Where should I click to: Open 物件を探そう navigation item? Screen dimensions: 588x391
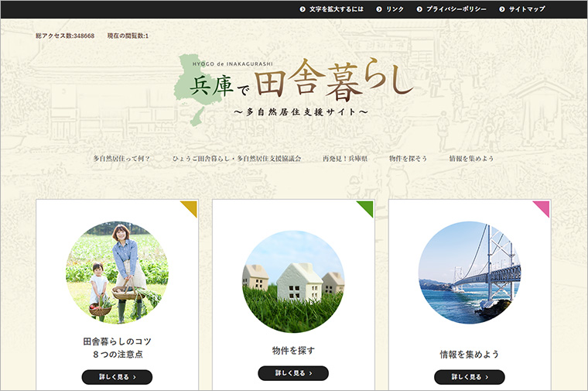(408, 159)
